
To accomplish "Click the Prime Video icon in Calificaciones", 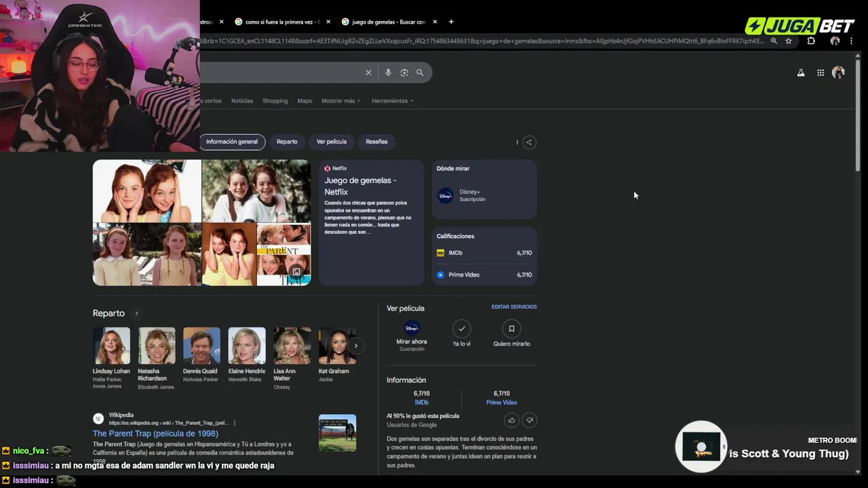I will (440, 274).
